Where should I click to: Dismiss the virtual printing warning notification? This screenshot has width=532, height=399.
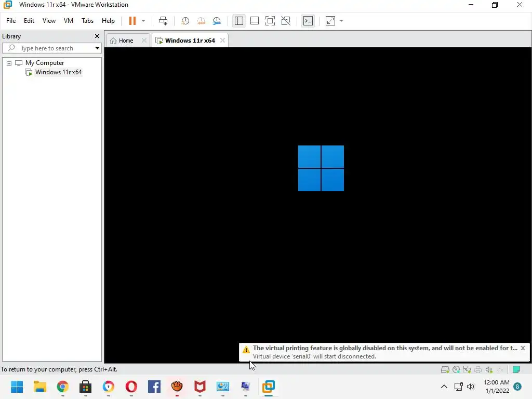click(x=523, y=348)
